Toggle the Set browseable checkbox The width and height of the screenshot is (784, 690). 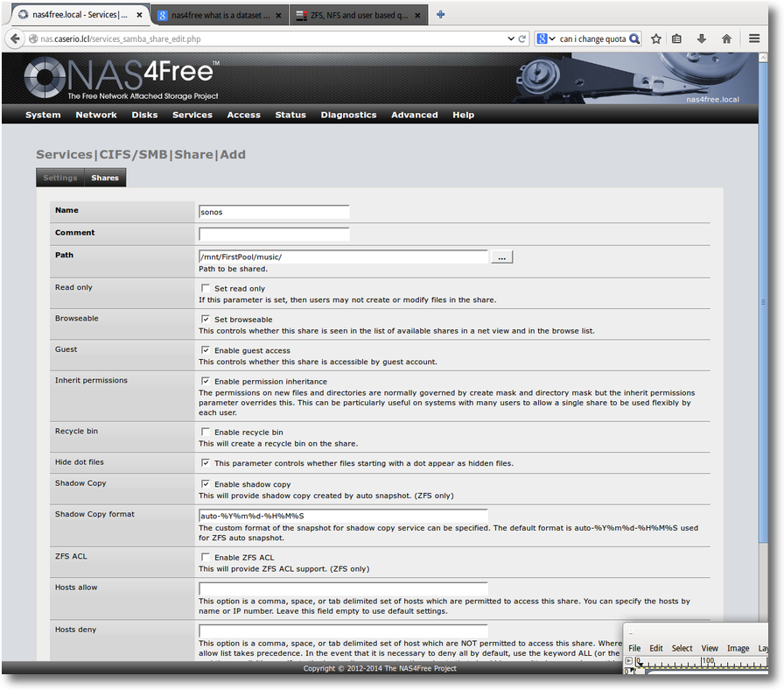pyautogui.click(x=205, y=320)
